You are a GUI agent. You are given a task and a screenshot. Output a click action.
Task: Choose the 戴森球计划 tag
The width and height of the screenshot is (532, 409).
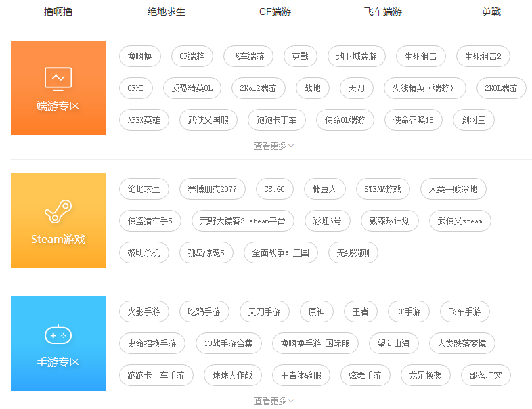tap(389, 221)
